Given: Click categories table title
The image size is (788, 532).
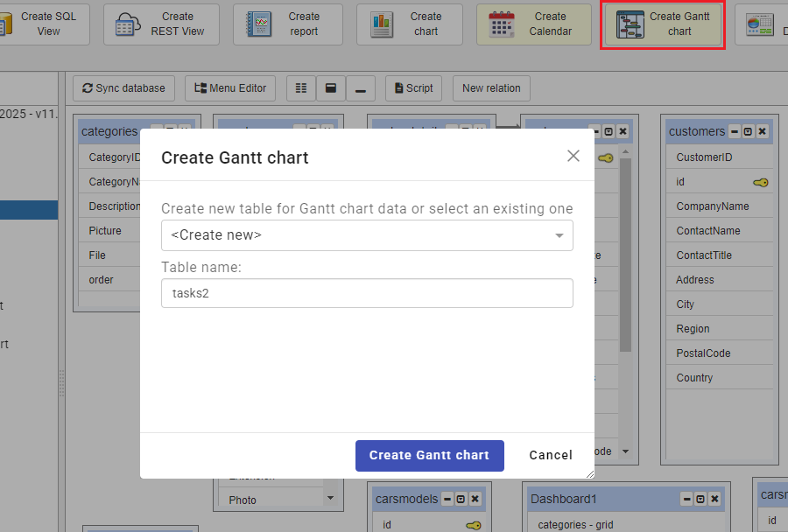Looking at the screenshot, I should (x=109, y=131).
